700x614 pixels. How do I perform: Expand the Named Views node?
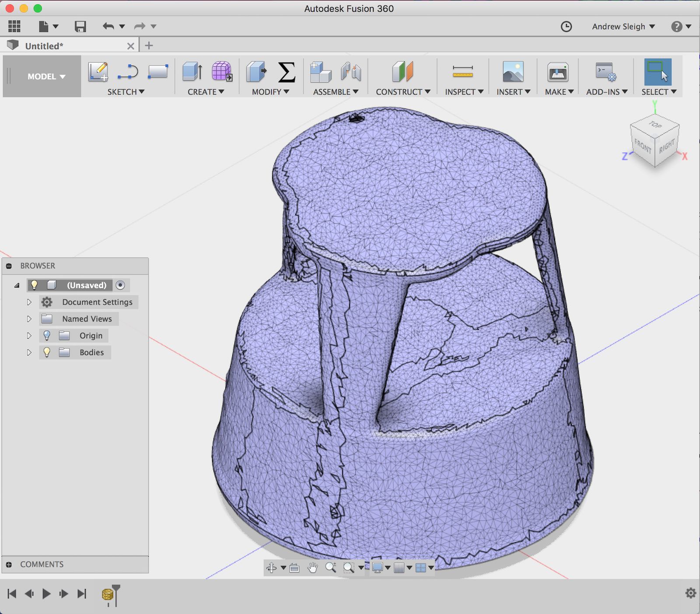point(29,319)
